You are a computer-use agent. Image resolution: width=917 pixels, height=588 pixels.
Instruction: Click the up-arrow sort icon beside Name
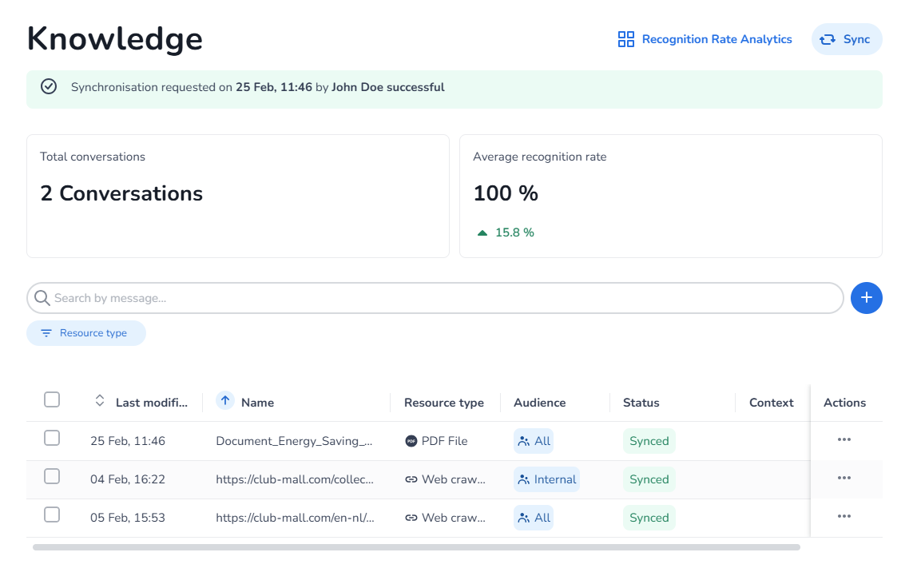[225, 401]
